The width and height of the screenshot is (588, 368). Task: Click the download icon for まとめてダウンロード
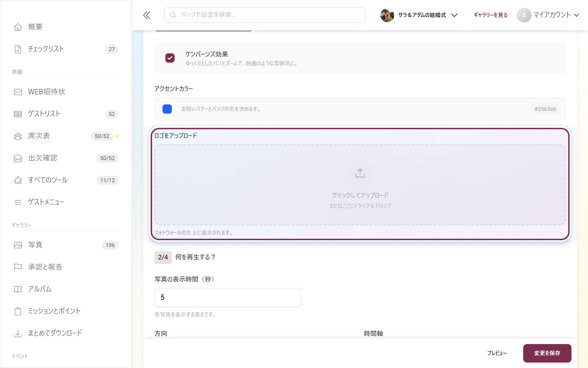(x=18, y=334)
